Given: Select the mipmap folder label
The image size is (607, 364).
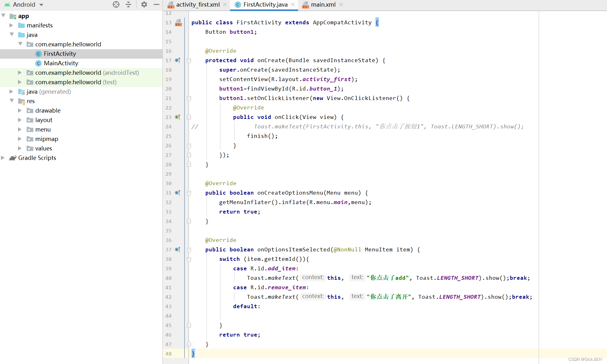Looking at the screenshot, I should click(x=47, y=139).
